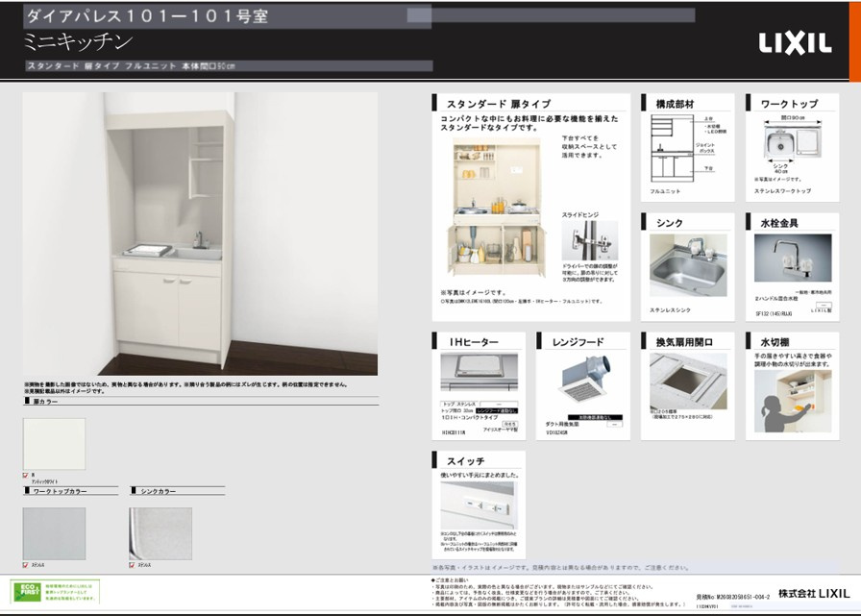This screenshot has height=616, width=861.
Task: Click the white LIXIL logo in the header
Action: pos(795,43)
